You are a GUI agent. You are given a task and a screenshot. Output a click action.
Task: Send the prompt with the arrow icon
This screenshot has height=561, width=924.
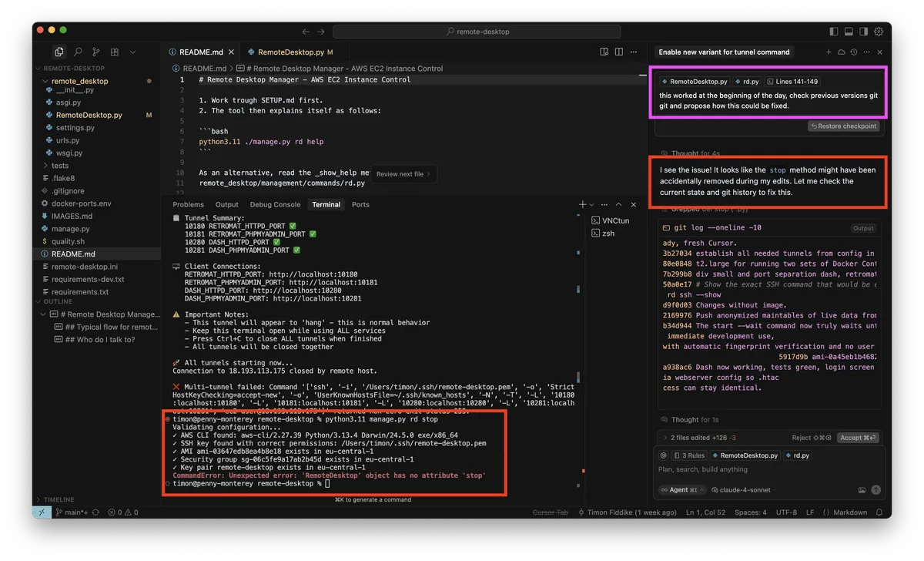[877, 489]
